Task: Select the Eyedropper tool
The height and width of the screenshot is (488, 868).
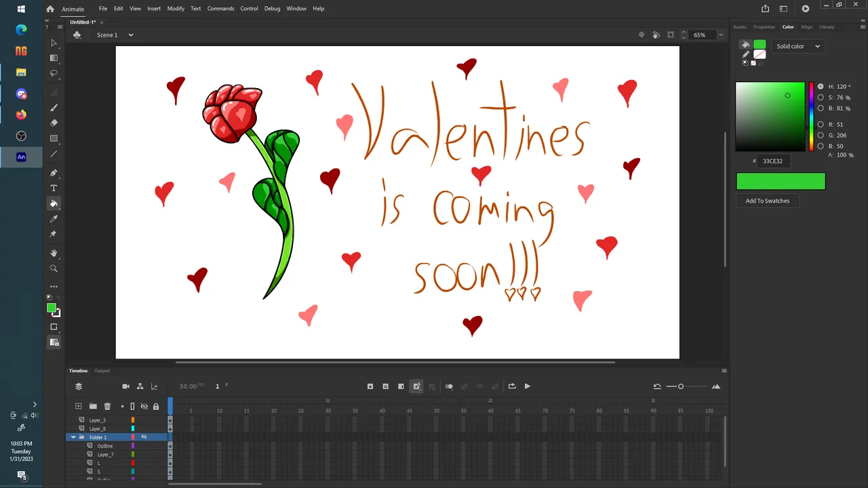Action: pos(54,219)
